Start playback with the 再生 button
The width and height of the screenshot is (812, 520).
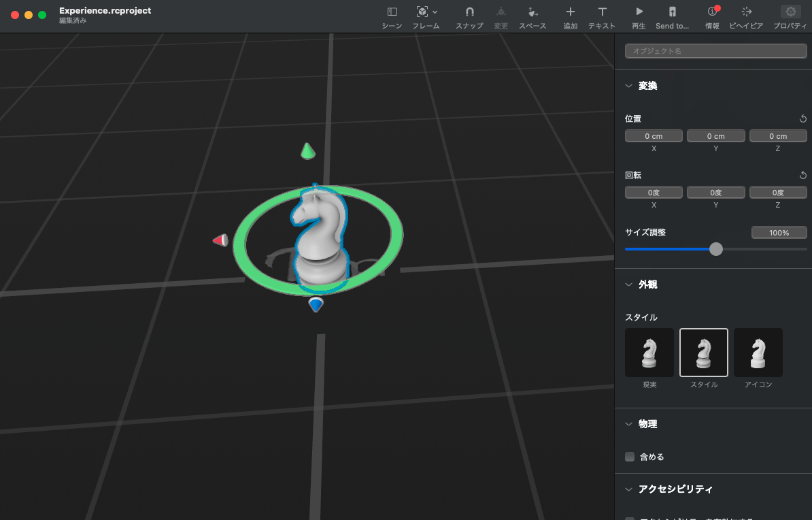639,12
